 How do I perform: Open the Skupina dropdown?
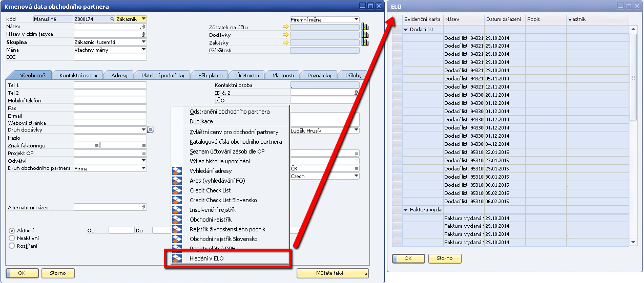(x=143, y=42)
